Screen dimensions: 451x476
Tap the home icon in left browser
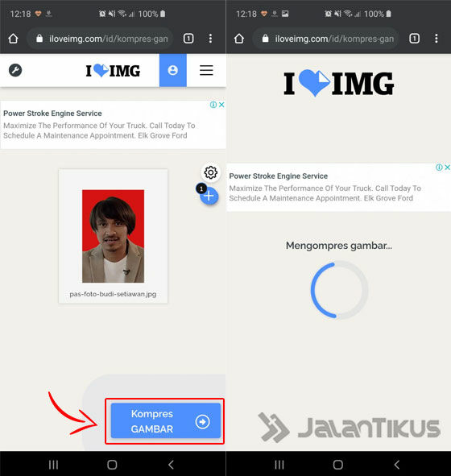(13, 39)
